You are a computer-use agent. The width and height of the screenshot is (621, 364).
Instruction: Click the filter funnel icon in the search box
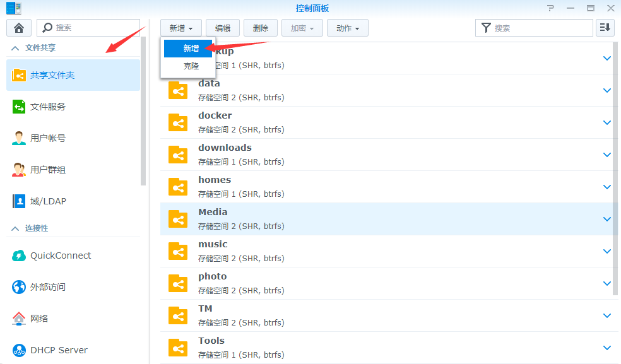click(x=486, y=28)
